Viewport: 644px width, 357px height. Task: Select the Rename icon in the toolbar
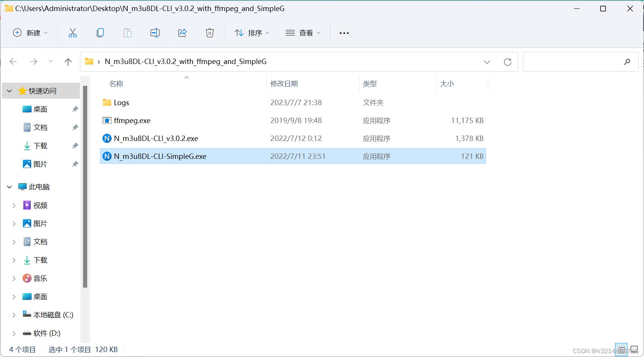coord(155,33)
